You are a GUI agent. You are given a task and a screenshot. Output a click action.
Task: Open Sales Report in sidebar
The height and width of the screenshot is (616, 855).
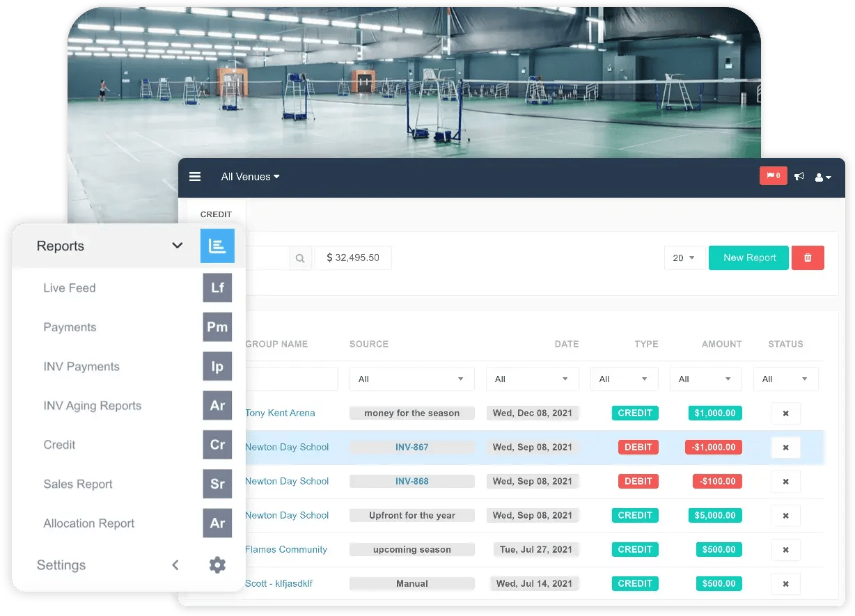78,484
